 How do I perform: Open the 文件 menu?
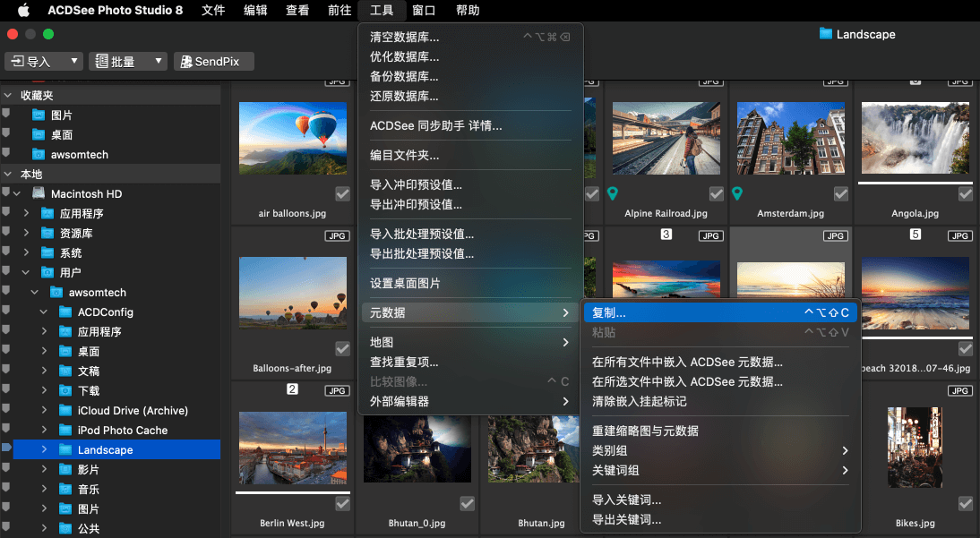pos(213,10)
